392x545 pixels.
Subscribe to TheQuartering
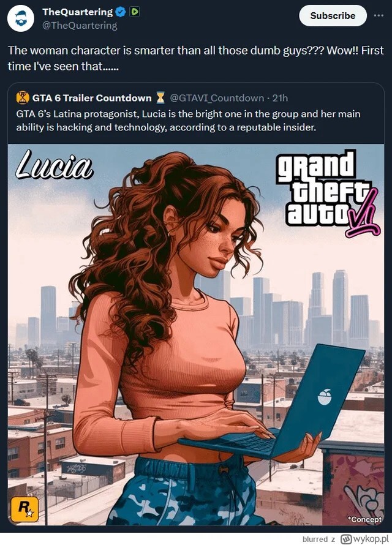[x=333, y=16]
